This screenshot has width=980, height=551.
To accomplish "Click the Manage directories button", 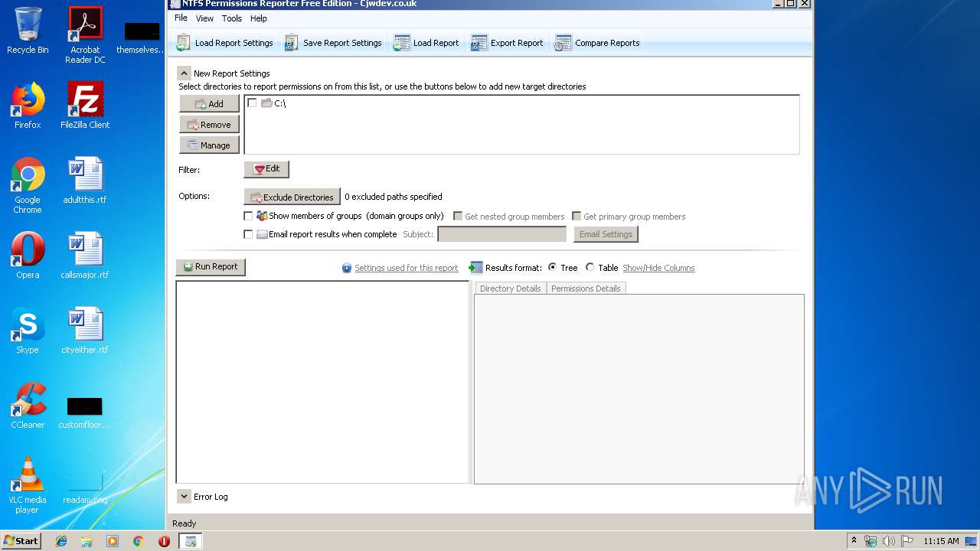I will point(209,145).
